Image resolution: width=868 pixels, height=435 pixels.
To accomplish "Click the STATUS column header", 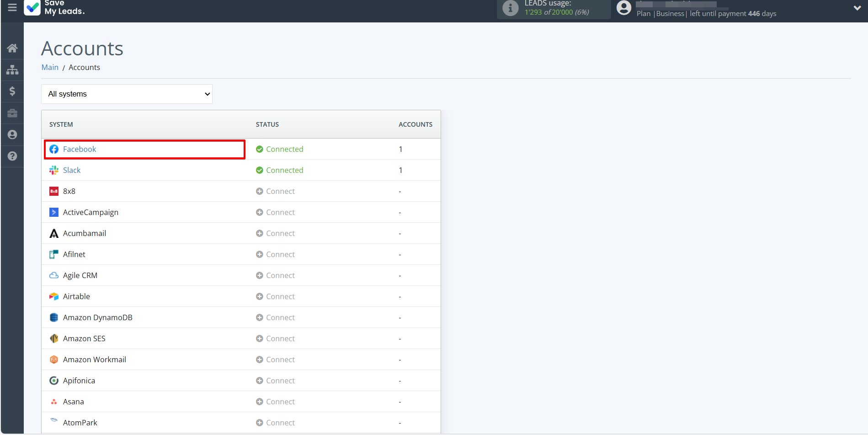I will (267, 124).
